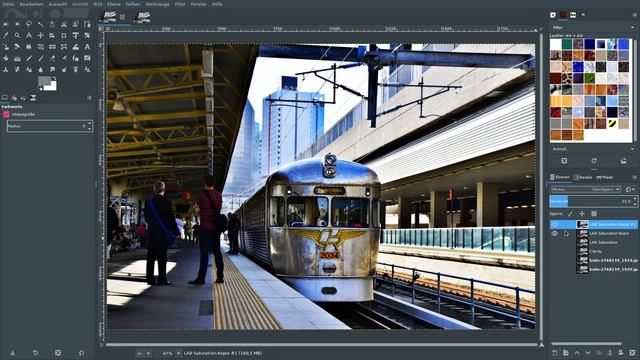Select the Zoom magnifier tool
The height and width of the screenshot is (360, 640).
17,36
